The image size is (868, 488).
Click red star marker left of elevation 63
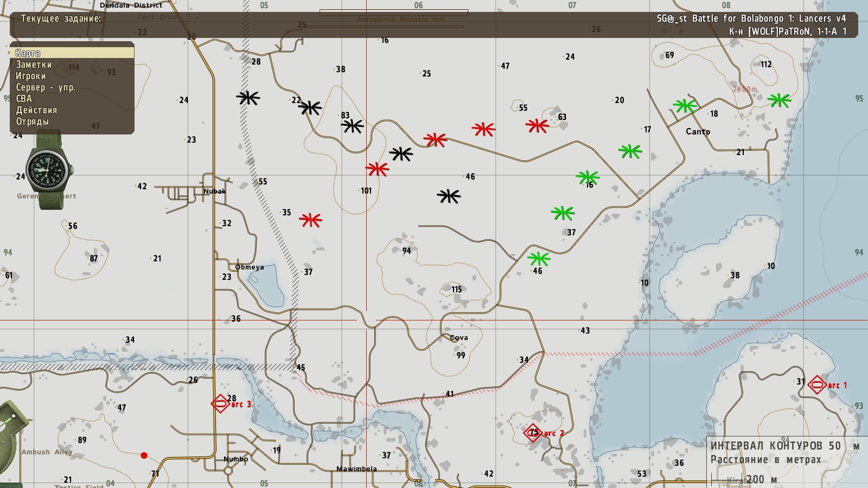[537, 126]
